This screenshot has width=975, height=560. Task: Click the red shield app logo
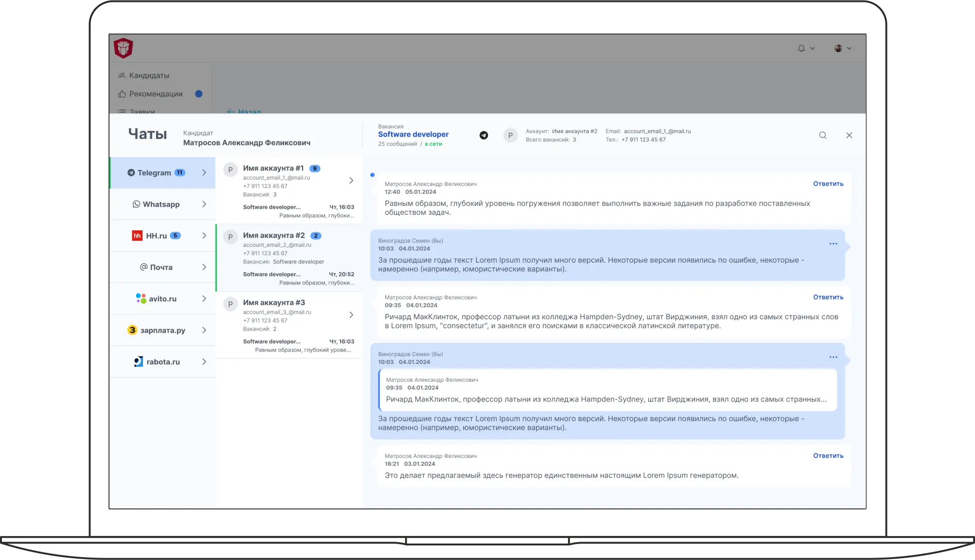coord(123,48)
